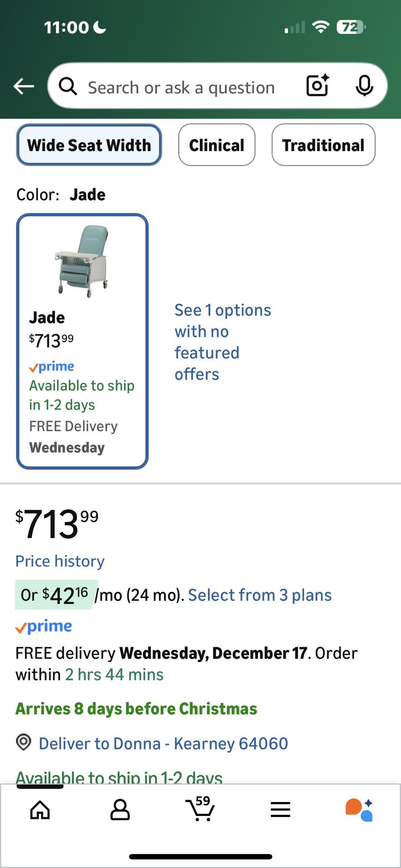401x868 pixels.
Task: Focus the Search or ask a question field
Action: click(x=181, y=87)
